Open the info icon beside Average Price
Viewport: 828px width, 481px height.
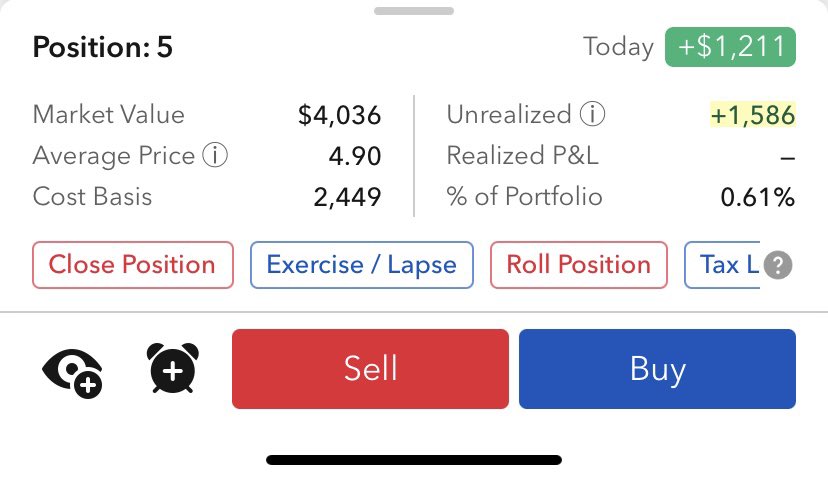215,155
